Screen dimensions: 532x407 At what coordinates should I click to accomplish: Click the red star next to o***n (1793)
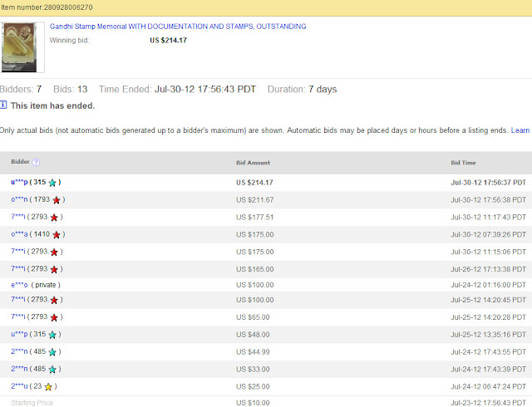point(57,200)
